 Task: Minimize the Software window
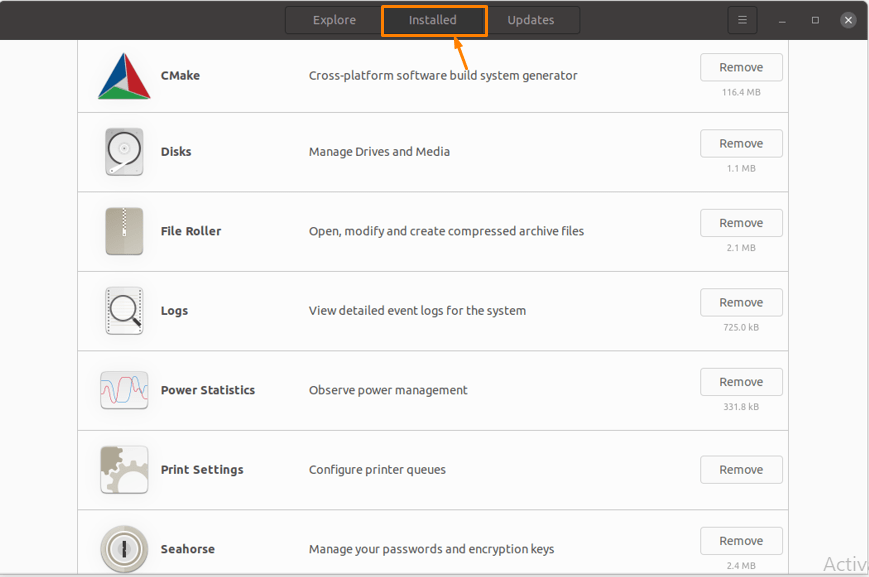coord(782,21)
